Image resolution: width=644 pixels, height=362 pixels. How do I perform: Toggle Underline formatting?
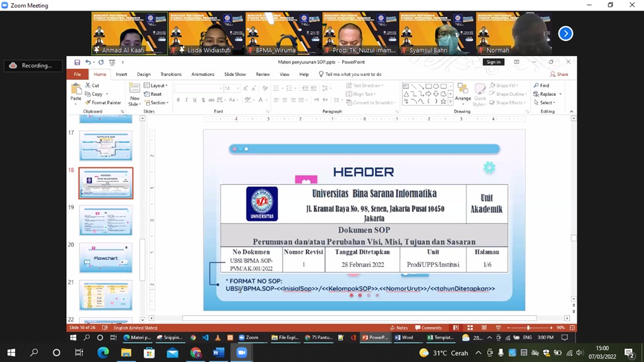point(195,100)
